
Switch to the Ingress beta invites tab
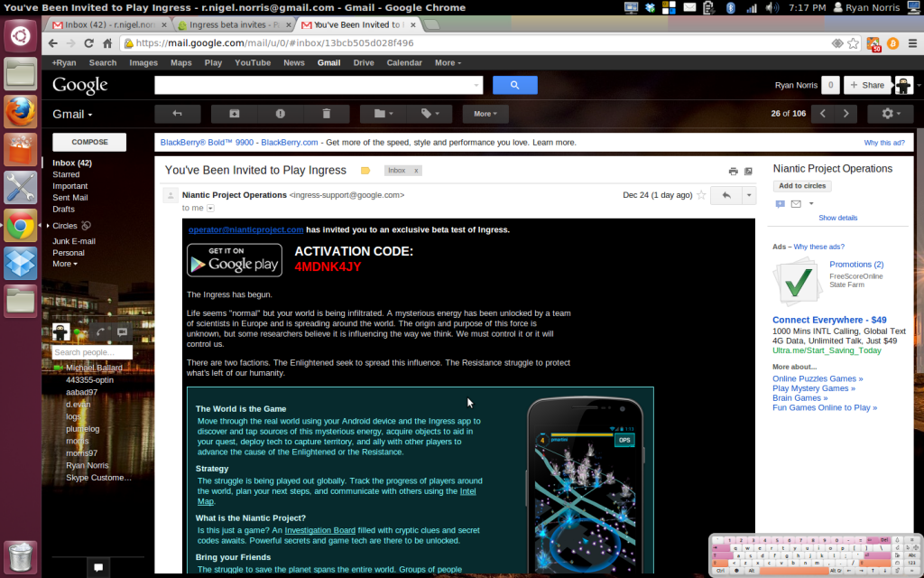234,24
